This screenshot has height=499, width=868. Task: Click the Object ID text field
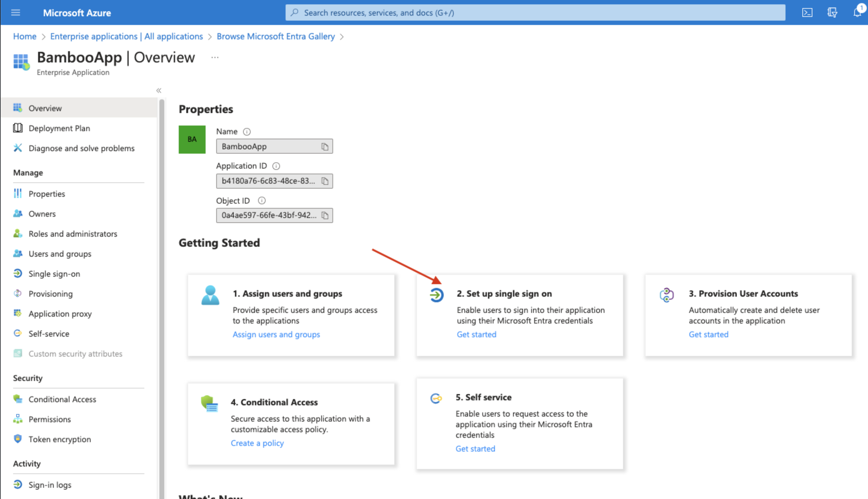274,215
